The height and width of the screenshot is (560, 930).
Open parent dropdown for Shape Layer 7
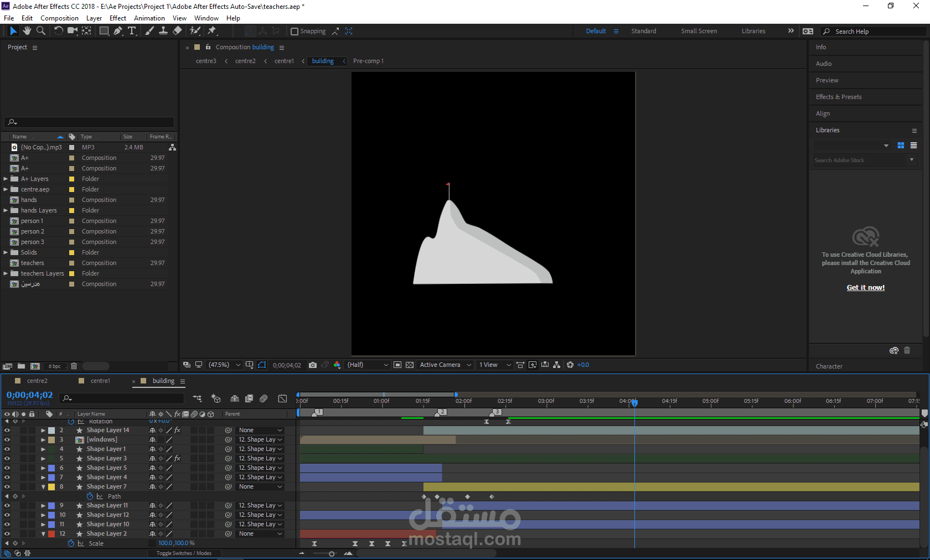pos(260,487)
